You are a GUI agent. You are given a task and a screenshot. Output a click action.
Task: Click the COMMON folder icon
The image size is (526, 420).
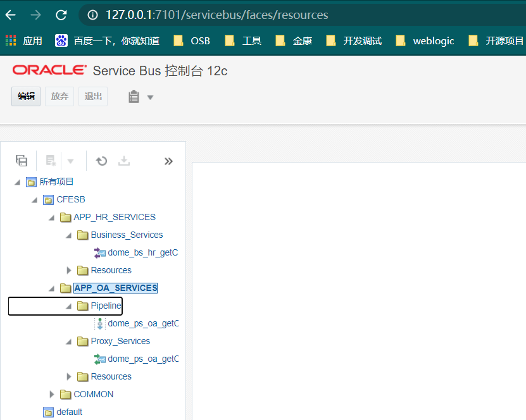click(65, 395)
